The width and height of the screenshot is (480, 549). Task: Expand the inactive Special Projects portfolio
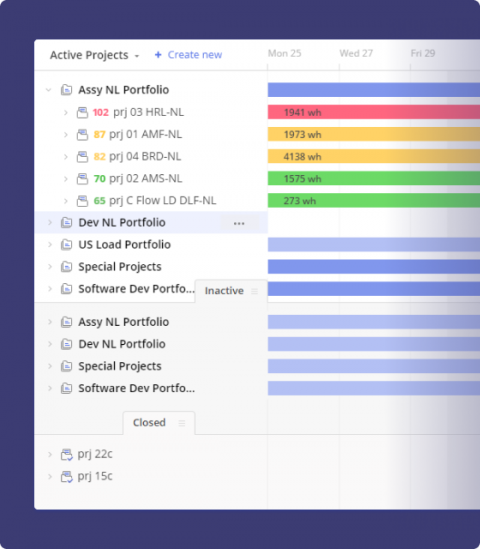[x=50, y=366]
